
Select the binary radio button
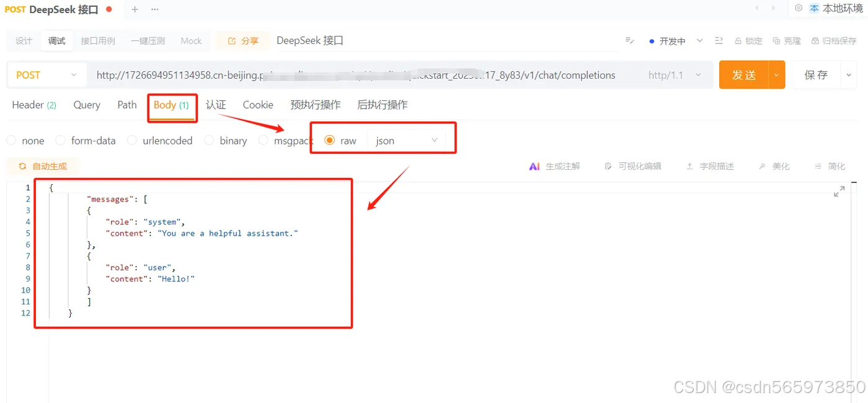tap(209, 141)
